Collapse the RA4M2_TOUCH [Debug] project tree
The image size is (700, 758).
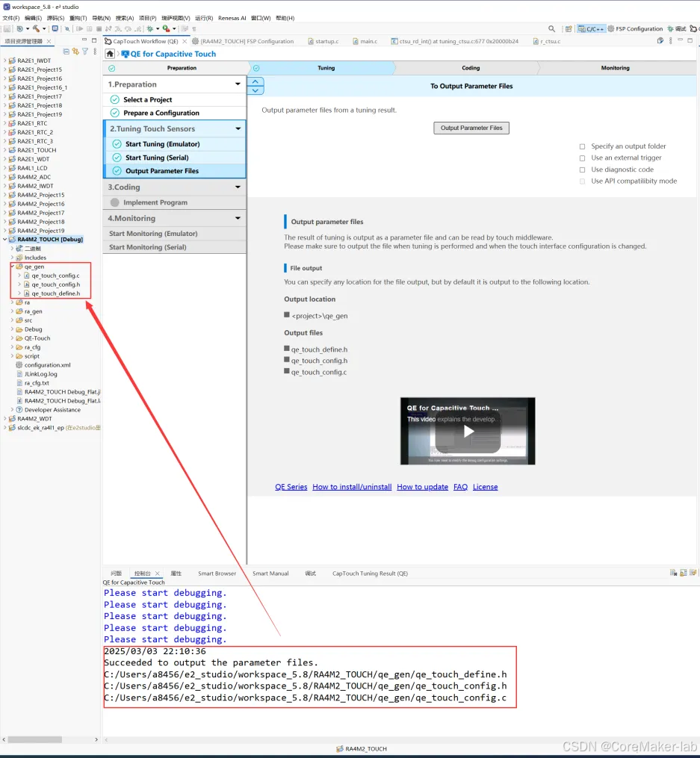pos(4,239)
